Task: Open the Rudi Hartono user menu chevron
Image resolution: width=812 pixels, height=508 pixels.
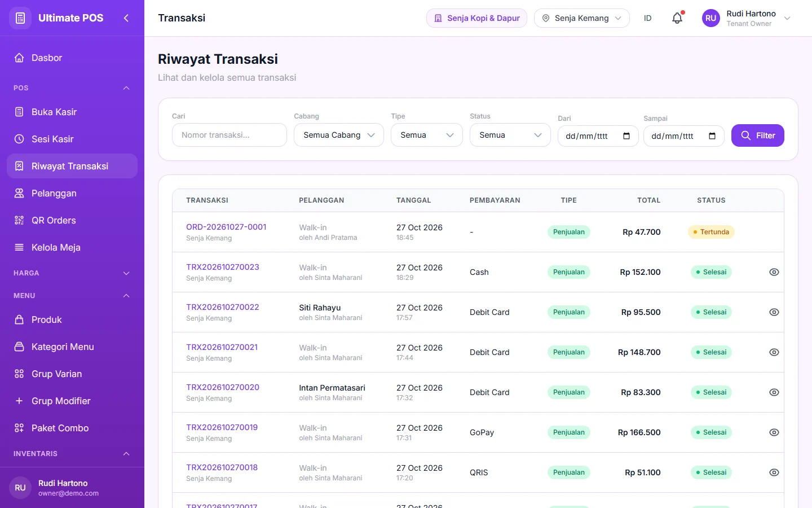Action: click(x=787, y=18)
